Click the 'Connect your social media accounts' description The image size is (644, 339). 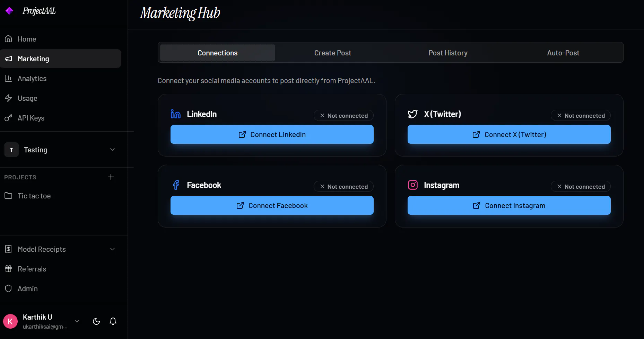click(x=266, y=81)
